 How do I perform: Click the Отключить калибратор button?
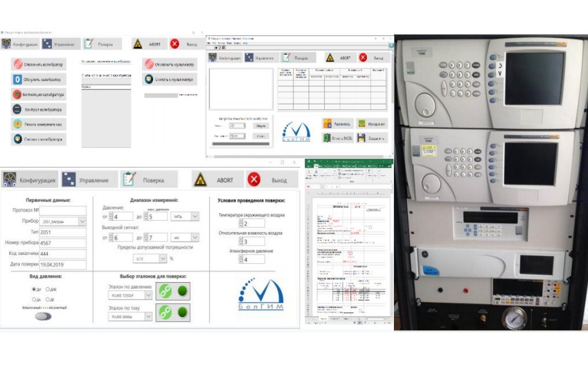(39, 64)
